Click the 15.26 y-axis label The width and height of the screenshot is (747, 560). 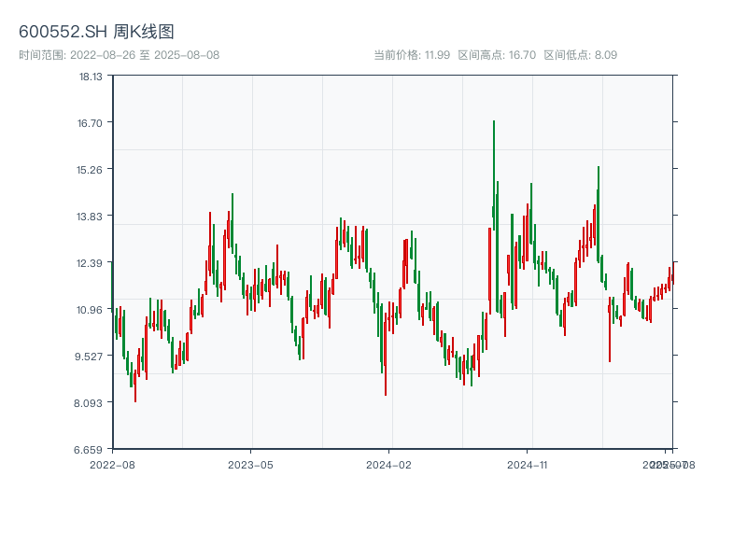point(90,170)
